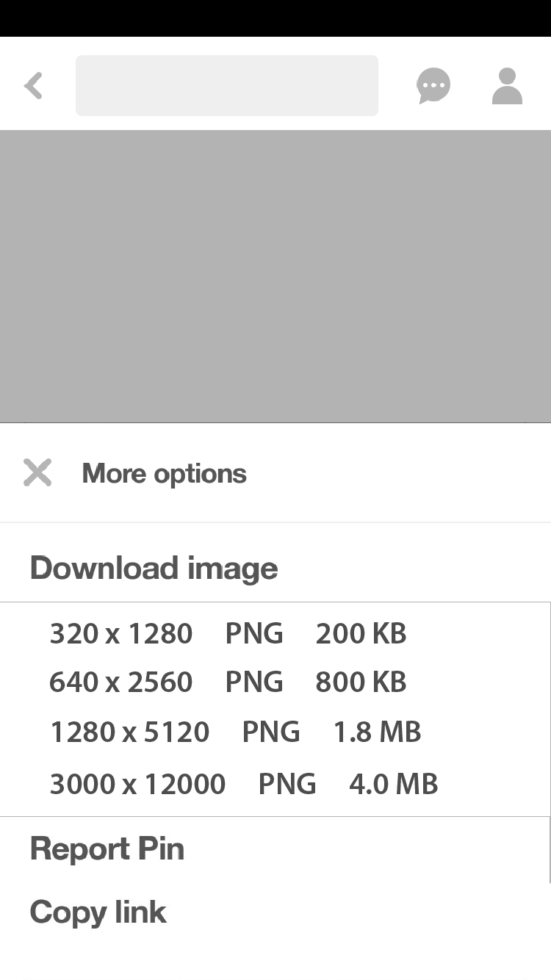Pick the 3000 x 12000 resolution
The height and width of the screenshot is (980, 551).
137,784
